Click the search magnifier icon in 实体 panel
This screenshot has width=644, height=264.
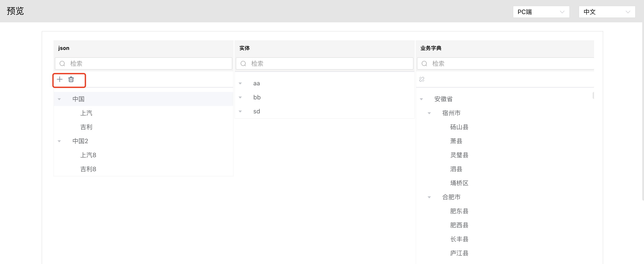point(243,64)
